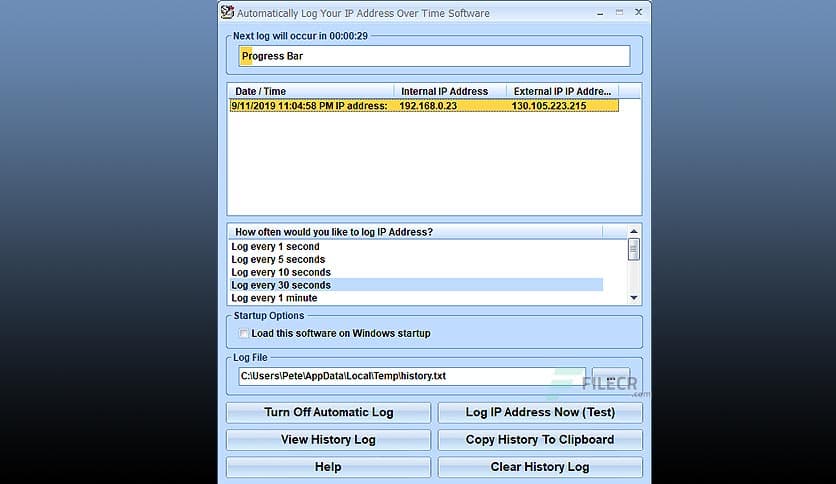Viewport: 836px width, 484px height.
Task: Click the Turn Off Automatic Log button
Action: (328, 412)
